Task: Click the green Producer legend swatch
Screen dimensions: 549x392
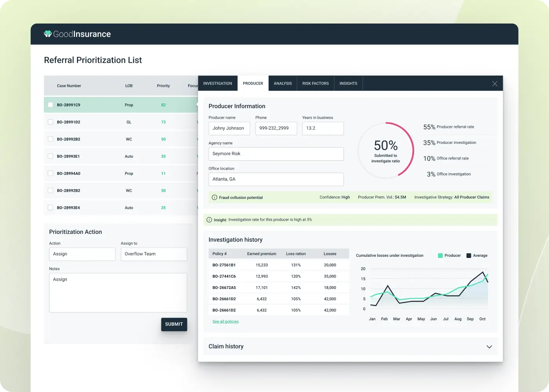Action: pyautogui.click(x=440, y=256)
